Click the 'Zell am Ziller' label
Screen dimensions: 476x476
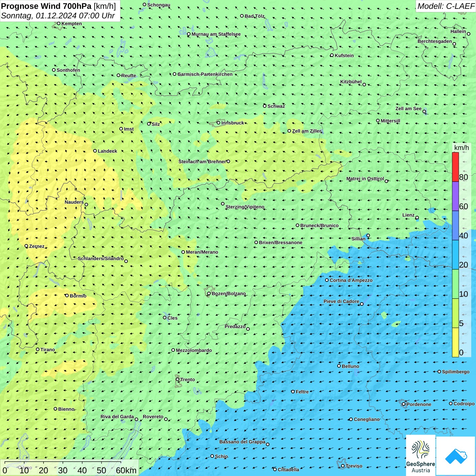click(306, 131)
